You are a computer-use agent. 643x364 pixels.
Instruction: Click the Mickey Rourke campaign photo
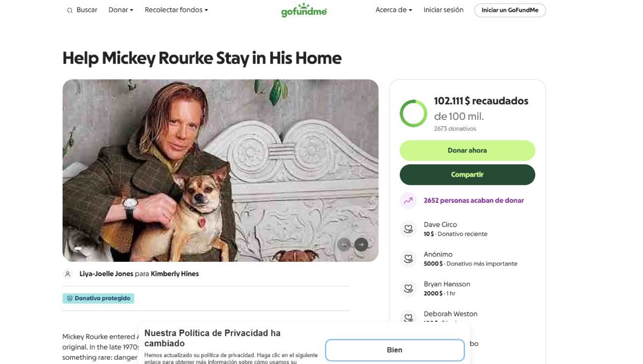[x=220, y=170]
